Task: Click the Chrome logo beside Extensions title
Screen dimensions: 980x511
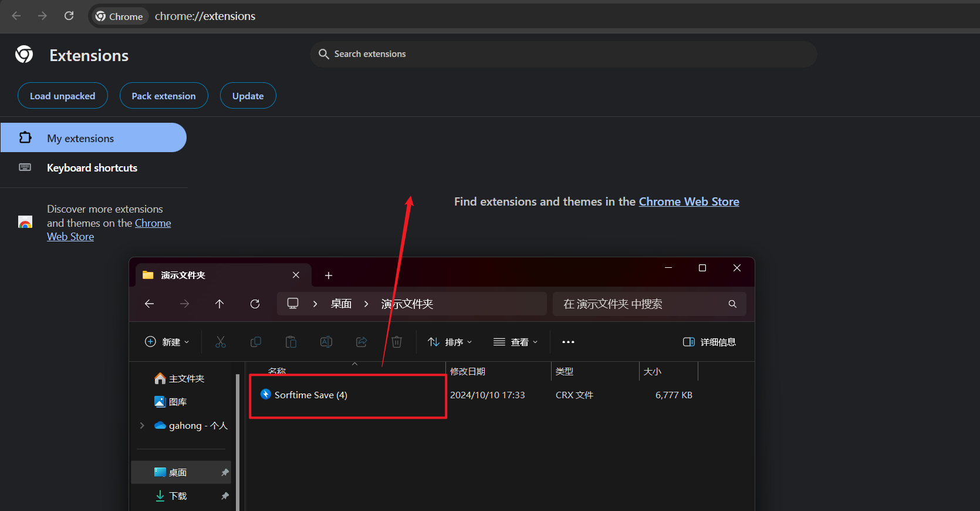Action: coord(24,55)
